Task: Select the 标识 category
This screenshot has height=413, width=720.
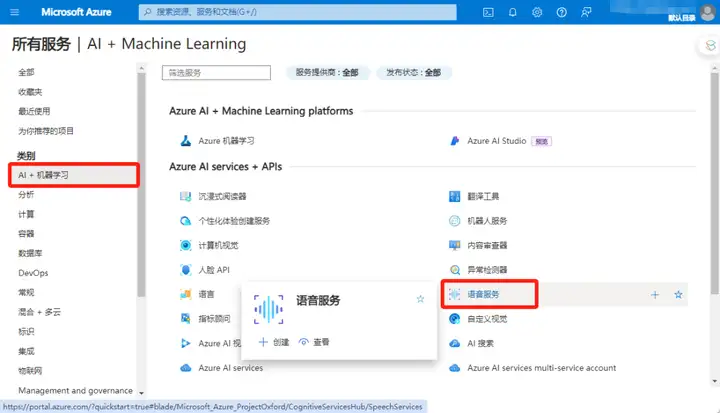Action: [x=26, y=331]
